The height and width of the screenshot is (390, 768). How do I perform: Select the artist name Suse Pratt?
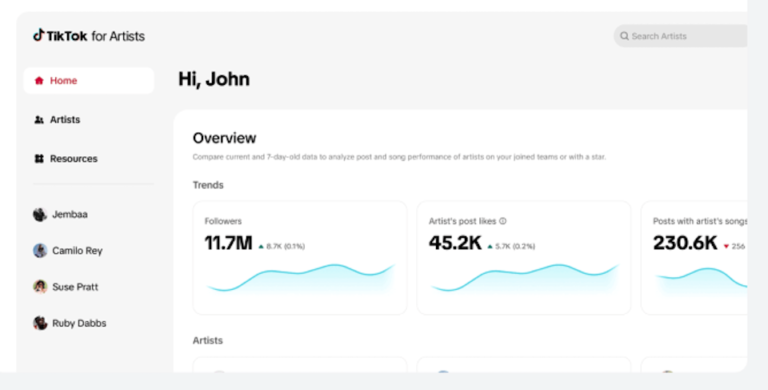tap(75, 287)
